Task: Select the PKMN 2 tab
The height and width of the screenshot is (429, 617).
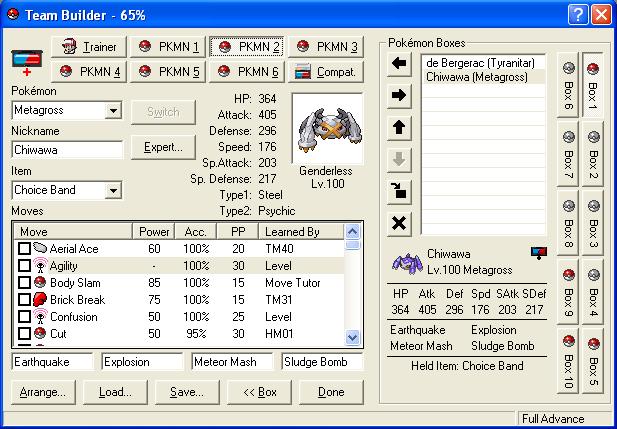Action: pyautogui.click(x=247, y=47)
